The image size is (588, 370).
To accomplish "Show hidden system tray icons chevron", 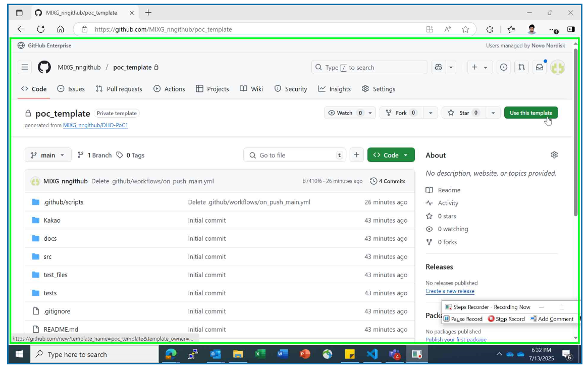I will (499, 354).
